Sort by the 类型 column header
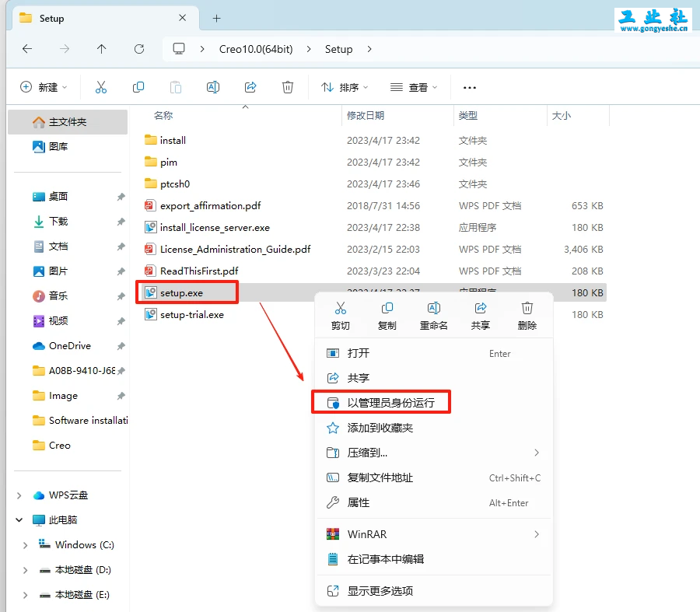This screenshot has height=612, width=700. [x=468, y=116]
